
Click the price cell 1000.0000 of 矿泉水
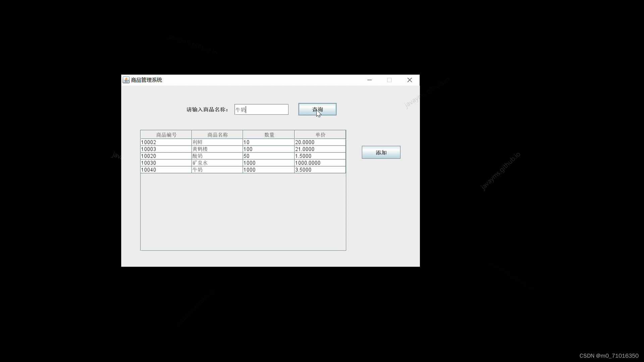coord(320,163)
